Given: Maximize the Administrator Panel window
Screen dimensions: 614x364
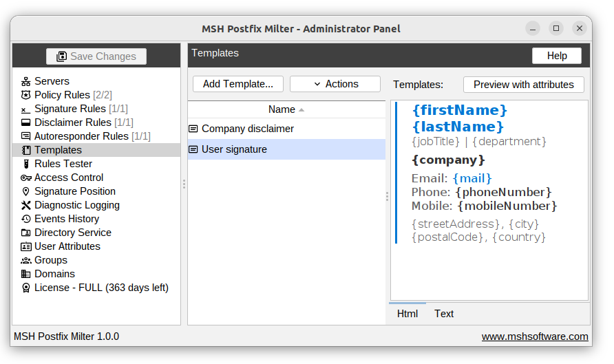Looking at the screenshot, I should click(556, 28).
